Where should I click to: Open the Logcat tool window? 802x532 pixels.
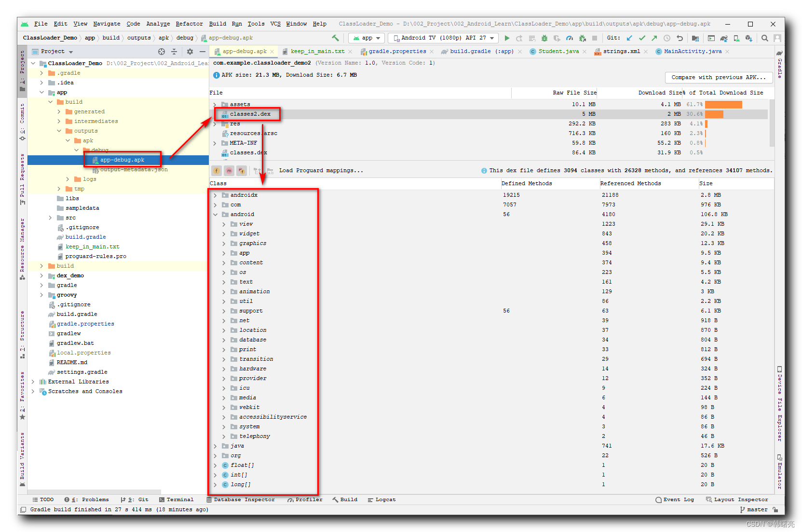[381, 500]
